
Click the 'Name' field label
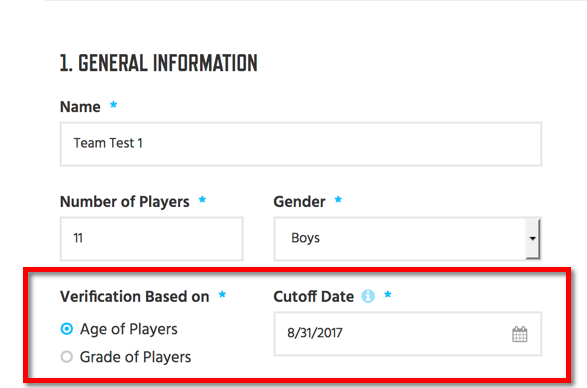tap(80, 107)
